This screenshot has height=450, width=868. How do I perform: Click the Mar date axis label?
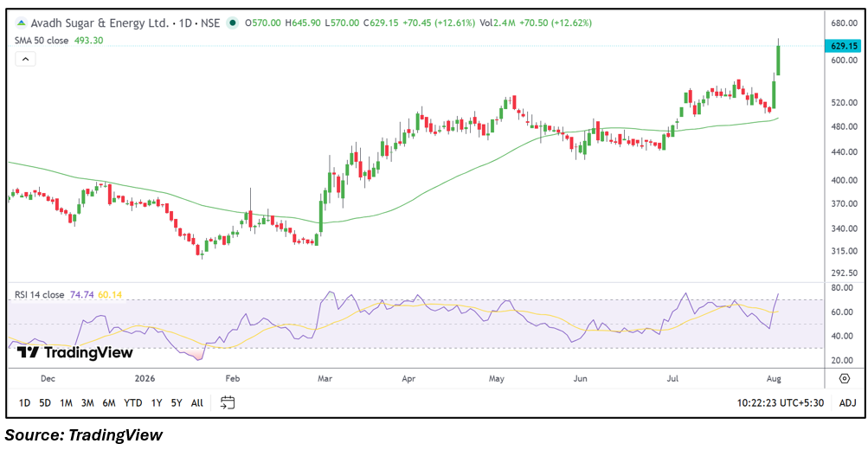pyautogui.click(x=325, y=378)
